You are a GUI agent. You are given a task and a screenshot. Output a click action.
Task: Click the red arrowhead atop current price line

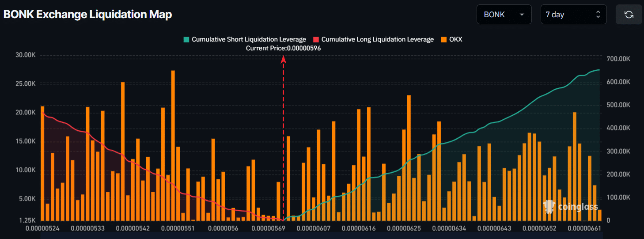pyautogui.click(x=284, y=59)
